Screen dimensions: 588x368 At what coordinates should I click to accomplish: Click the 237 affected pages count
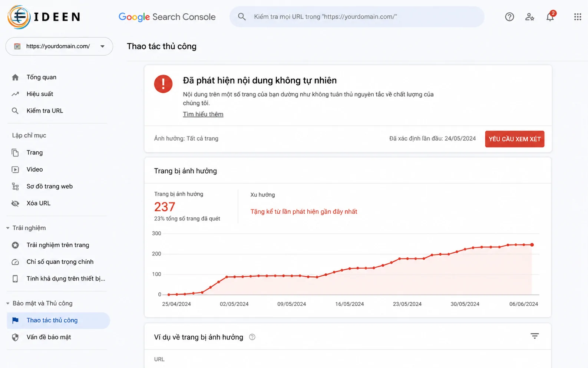[x=165, y=207]
